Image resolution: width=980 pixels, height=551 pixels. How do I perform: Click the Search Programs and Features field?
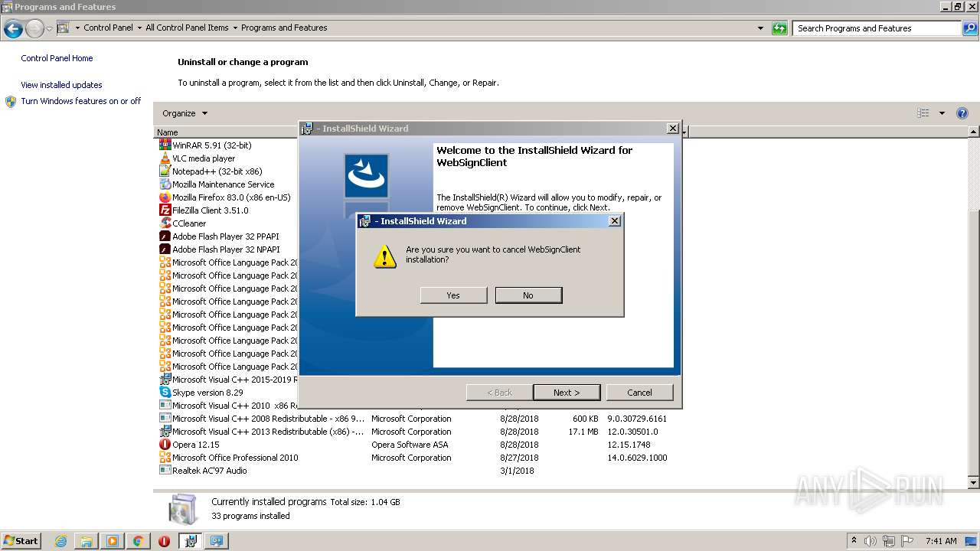click(877, 28)
